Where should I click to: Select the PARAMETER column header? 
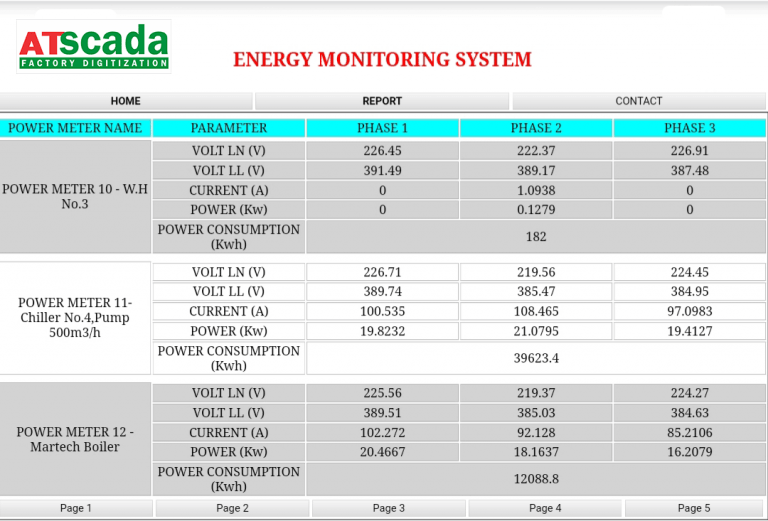point(229,128)
